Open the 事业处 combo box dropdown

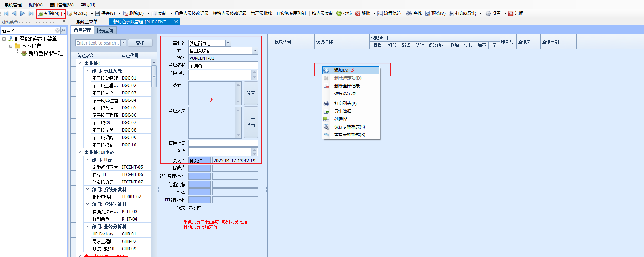(x=228, y=43)
